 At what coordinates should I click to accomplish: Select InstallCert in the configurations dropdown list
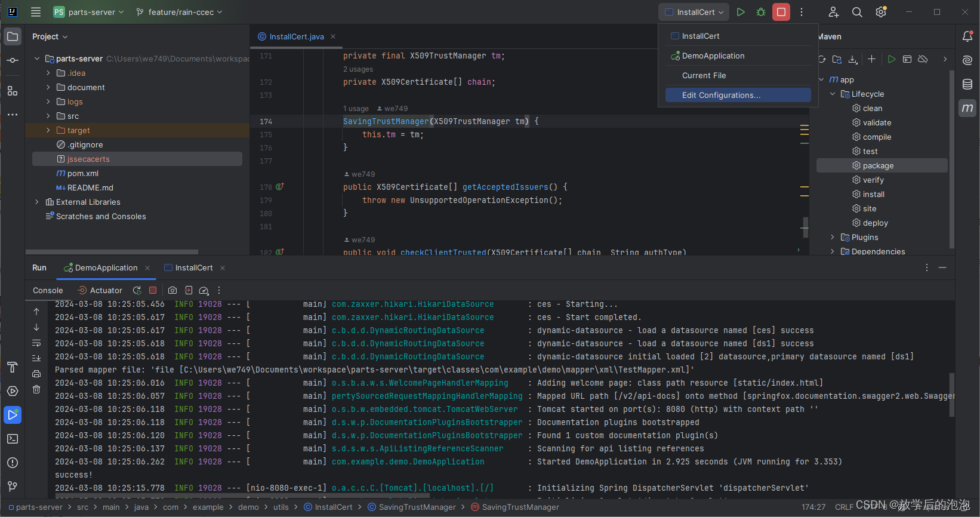tap(738, 36)
